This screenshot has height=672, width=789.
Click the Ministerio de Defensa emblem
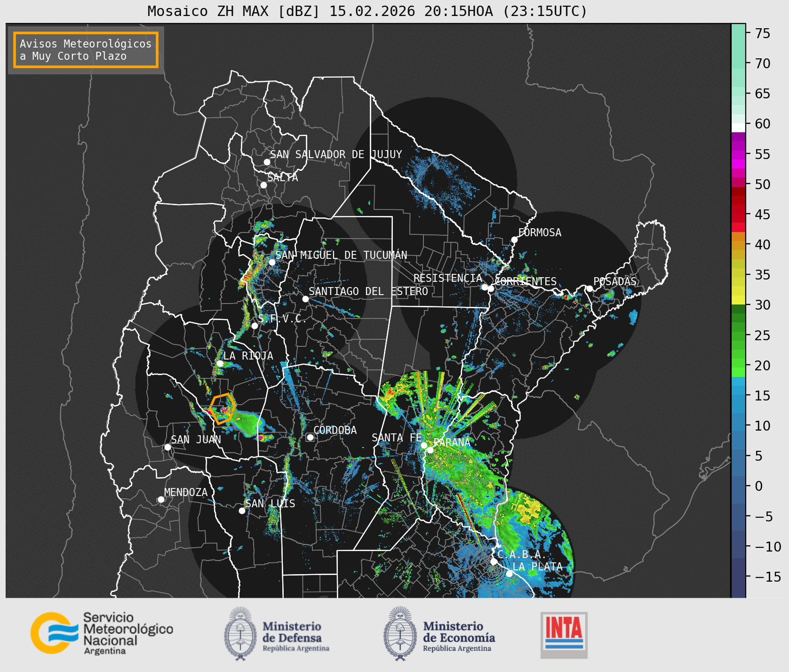241,633
